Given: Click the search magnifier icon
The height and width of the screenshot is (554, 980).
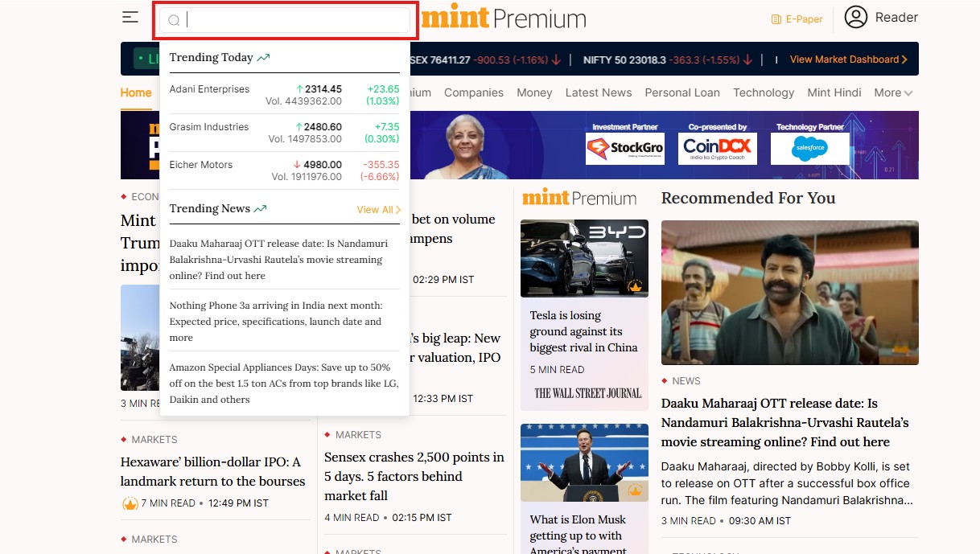Looking at the screenshot, I should click(174, 21).
